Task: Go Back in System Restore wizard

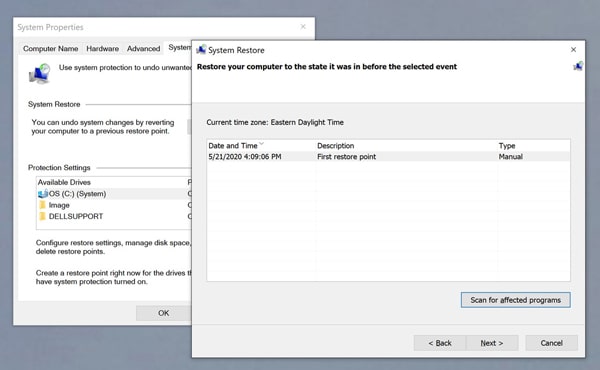Action: [x=440, y=343]
